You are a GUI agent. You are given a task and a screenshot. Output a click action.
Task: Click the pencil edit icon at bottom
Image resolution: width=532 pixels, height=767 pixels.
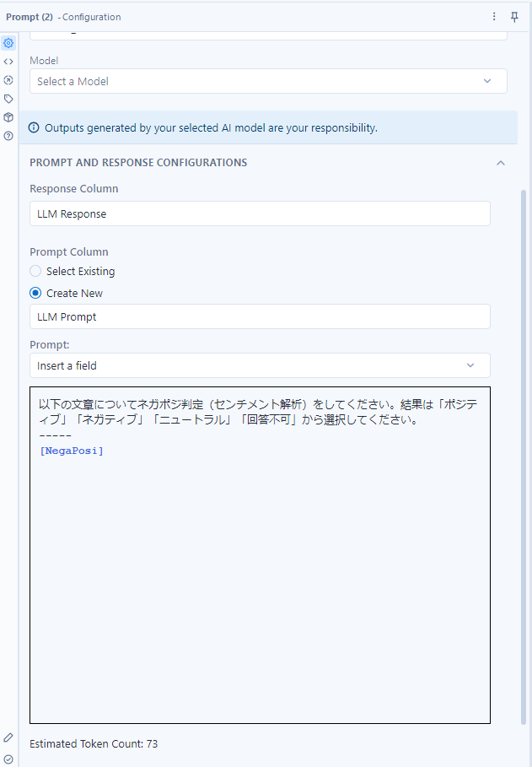point(8,737)
